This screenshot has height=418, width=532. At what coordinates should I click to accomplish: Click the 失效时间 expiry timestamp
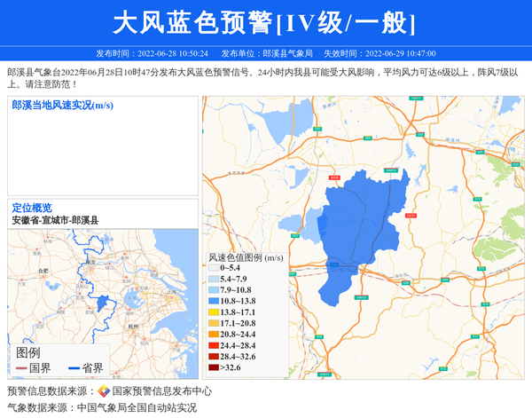pos(379,53)
